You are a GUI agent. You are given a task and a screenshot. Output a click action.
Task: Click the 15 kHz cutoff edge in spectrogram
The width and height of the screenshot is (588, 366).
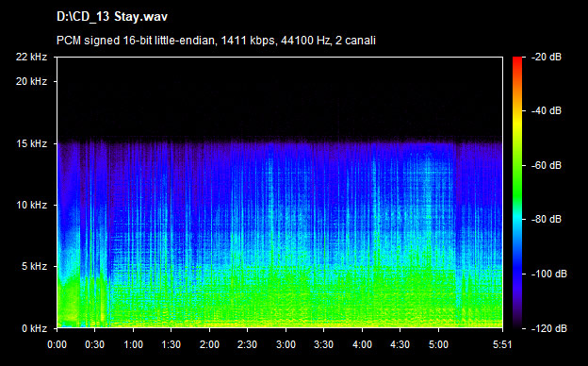(x=280, y=141)
